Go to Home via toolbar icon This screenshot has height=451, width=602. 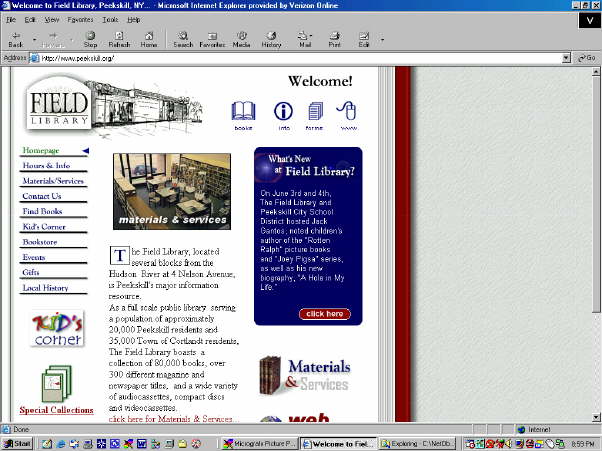tap(149, 40)
